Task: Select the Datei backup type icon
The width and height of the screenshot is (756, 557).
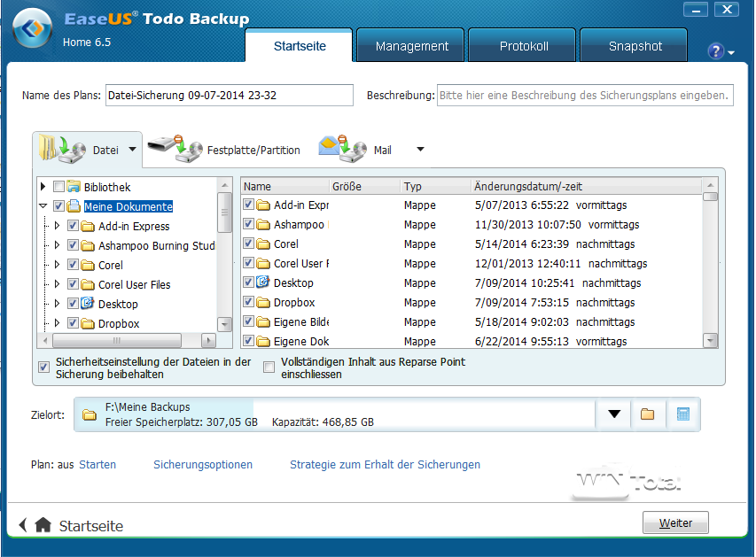Action: (62, 149)
